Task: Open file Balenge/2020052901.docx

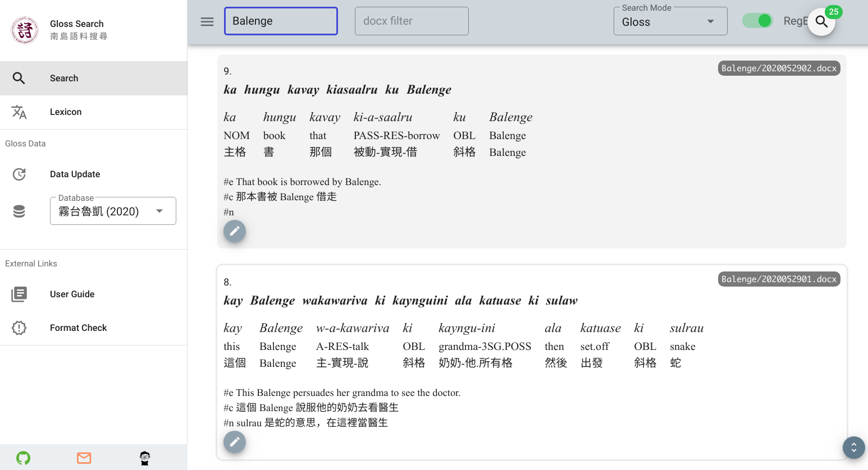Action: click(x=779, y=279)
